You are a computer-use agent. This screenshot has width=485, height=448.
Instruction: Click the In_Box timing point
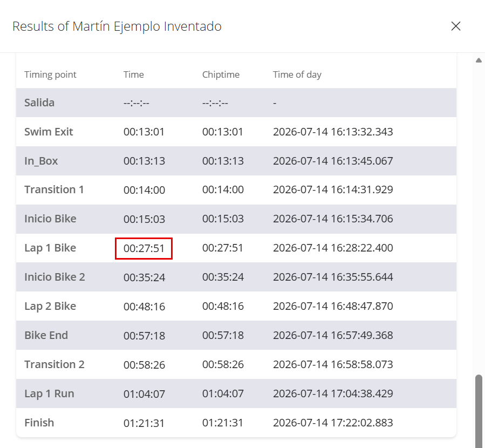tap(41, 161)
